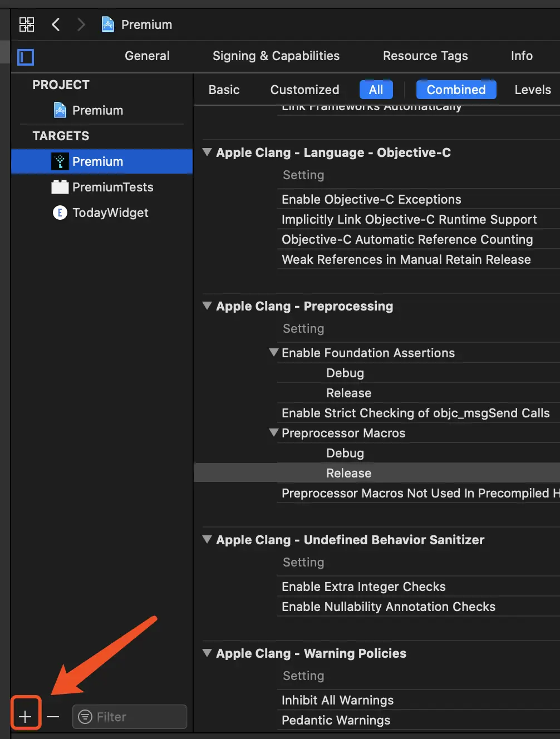The image size is (560, 739).
Task: Toggle the All settings filter
Action: pyautogui.click(x=376, y=90)
